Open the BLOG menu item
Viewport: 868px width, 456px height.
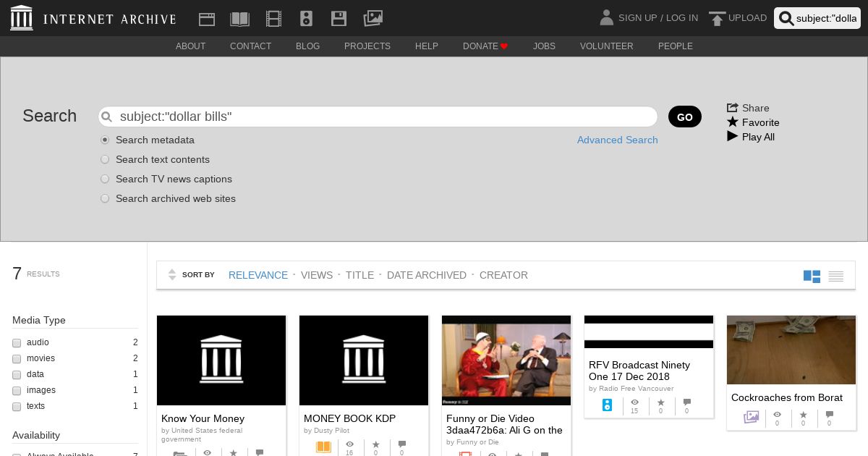(x=307, y=46)
